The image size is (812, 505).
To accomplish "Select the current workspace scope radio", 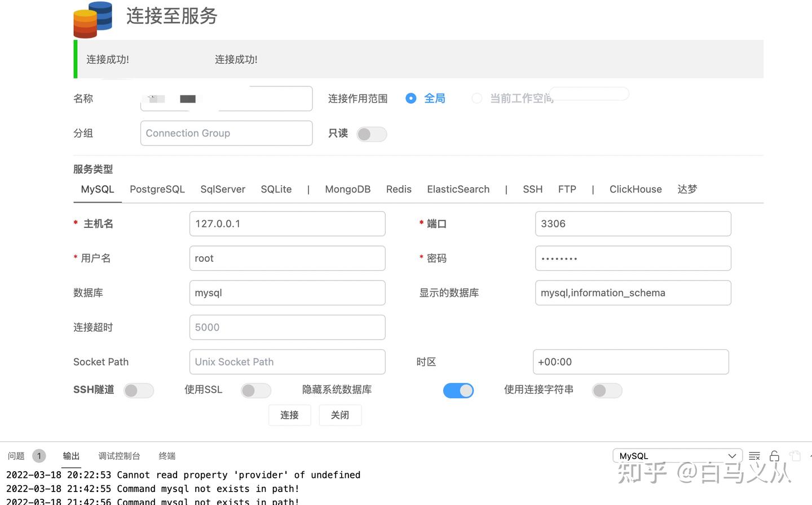I will [x=477, y=98].
